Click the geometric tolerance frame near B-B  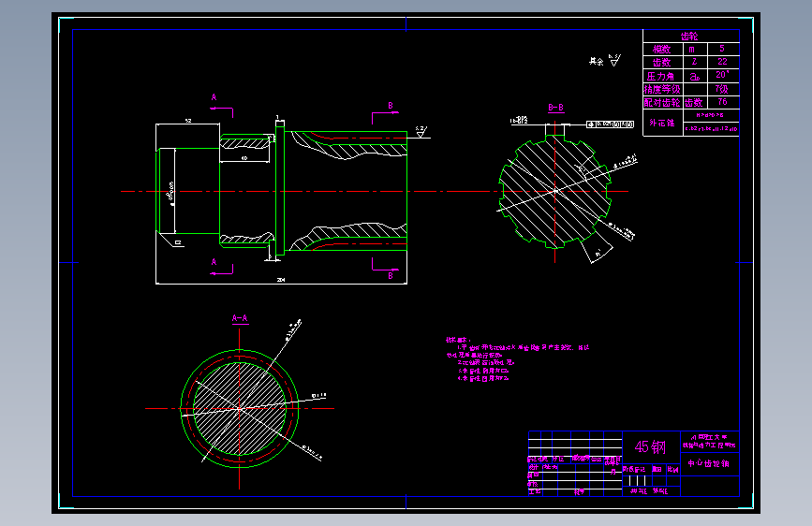pos(610,124)
